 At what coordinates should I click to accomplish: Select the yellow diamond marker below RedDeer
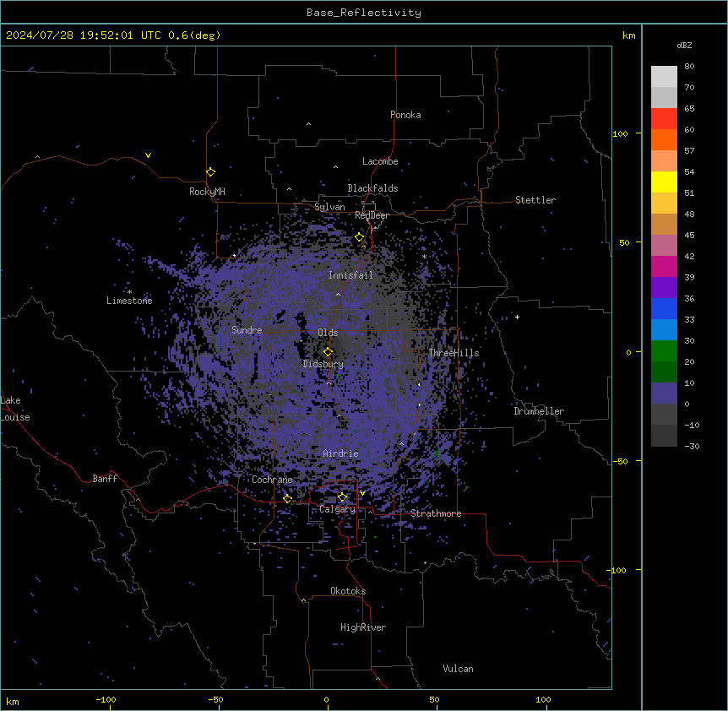click(359, 237)
